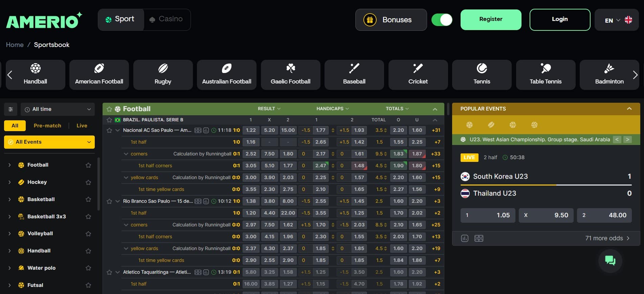Open the Gaelic Football category tile
Image resolution: width=644 pixels, height=294 pixels.
tap(290, 75)
